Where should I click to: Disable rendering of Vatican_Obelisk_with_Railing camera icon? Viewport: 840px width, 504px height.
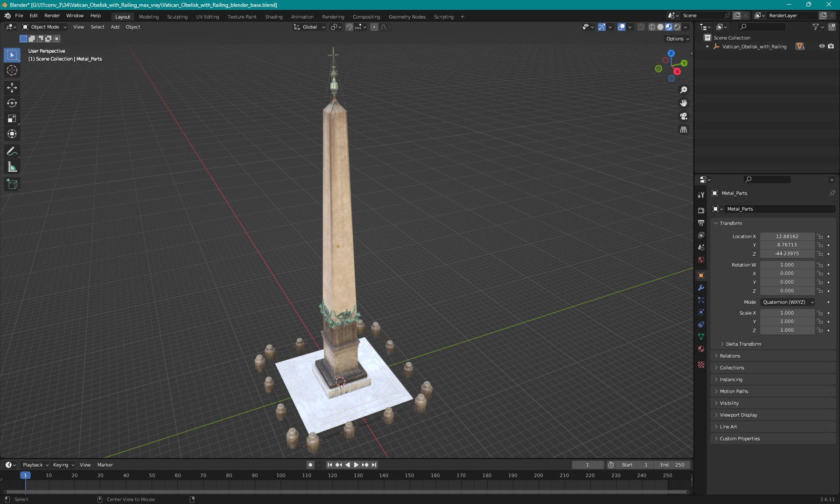click(831, 46)
